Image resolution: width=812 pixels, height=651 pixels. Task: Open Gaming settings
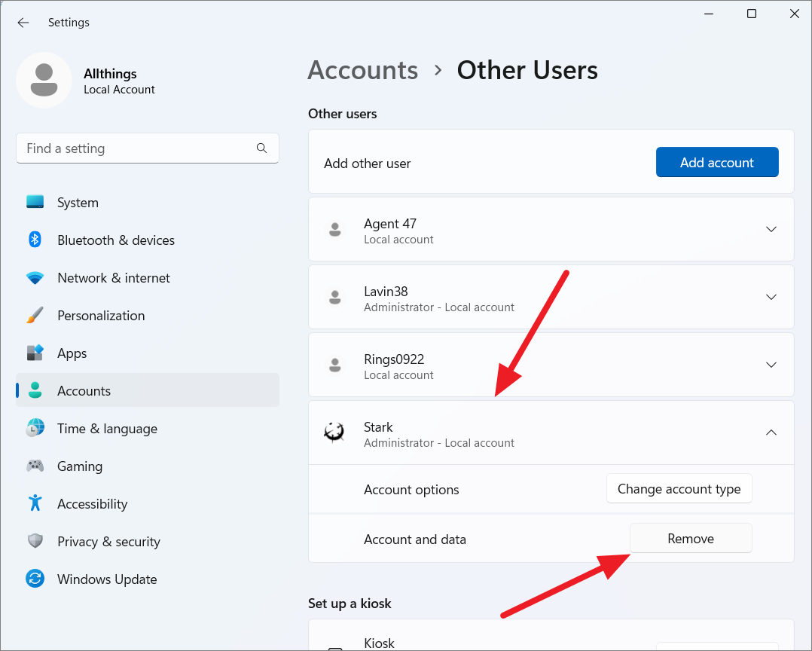tap(80, 466)
